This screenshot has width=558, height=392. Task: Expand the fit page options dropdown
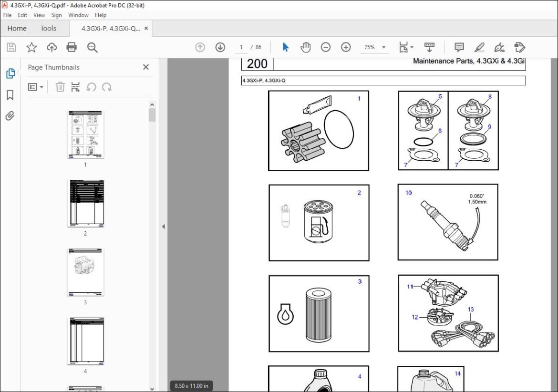(412, 47)
